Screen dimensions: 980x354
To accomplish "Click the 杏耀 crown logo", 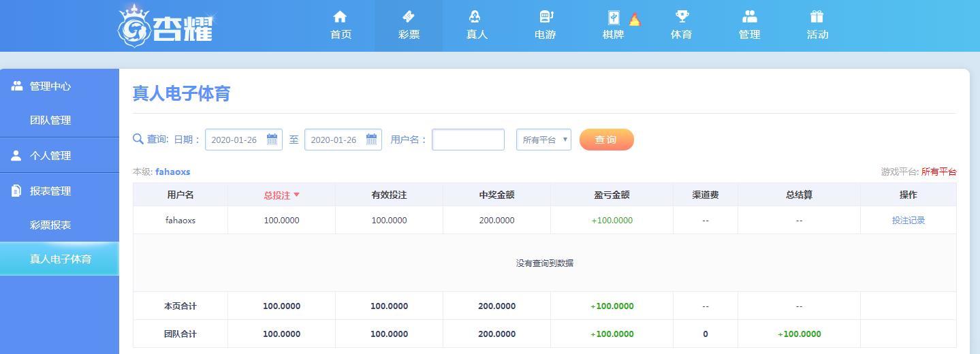I will [x=166, y=26].
